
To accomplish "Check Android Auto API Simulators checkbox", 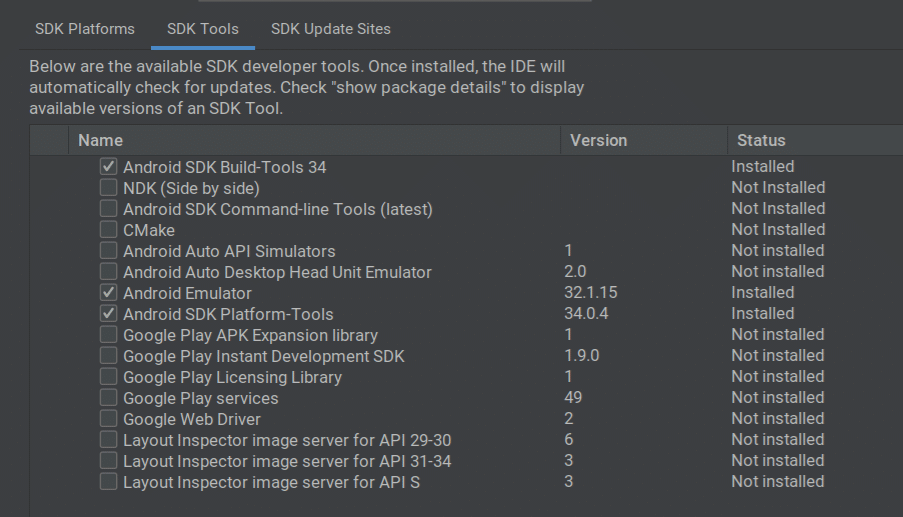I will pyautogui.click(x=108, y=250).
